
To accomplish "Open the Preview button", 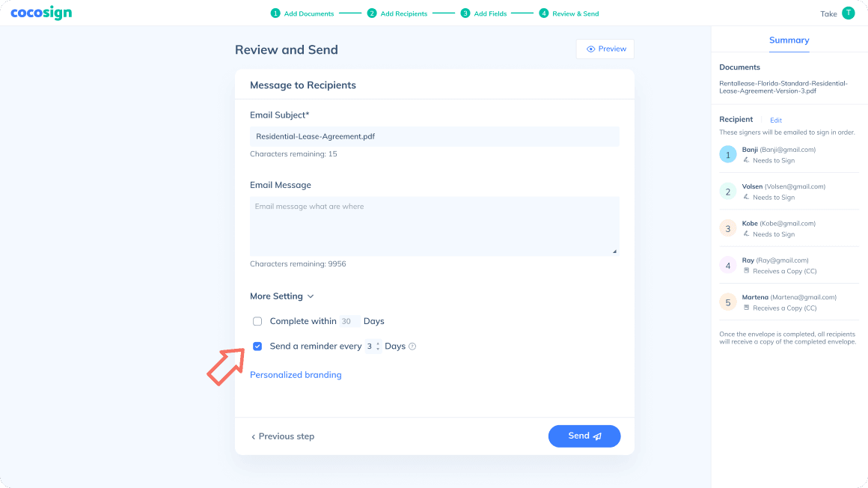I will (x=605, y=49).
